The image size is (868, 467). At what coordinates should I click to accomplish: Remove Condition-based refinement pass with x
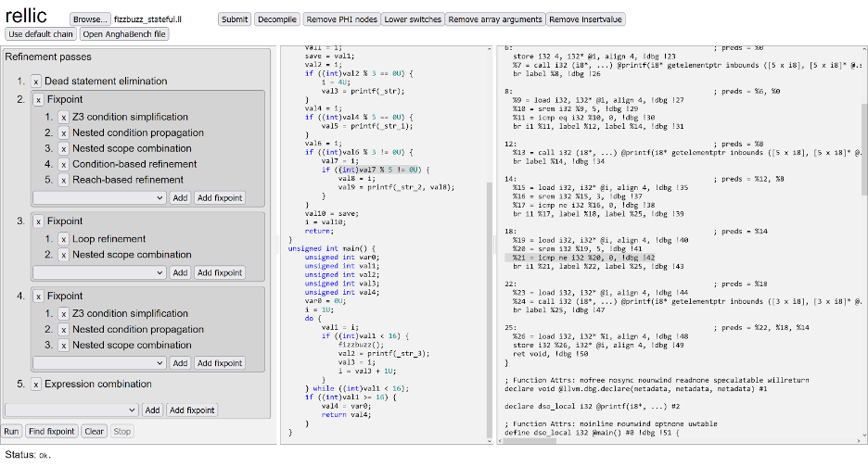coord(63,165)
